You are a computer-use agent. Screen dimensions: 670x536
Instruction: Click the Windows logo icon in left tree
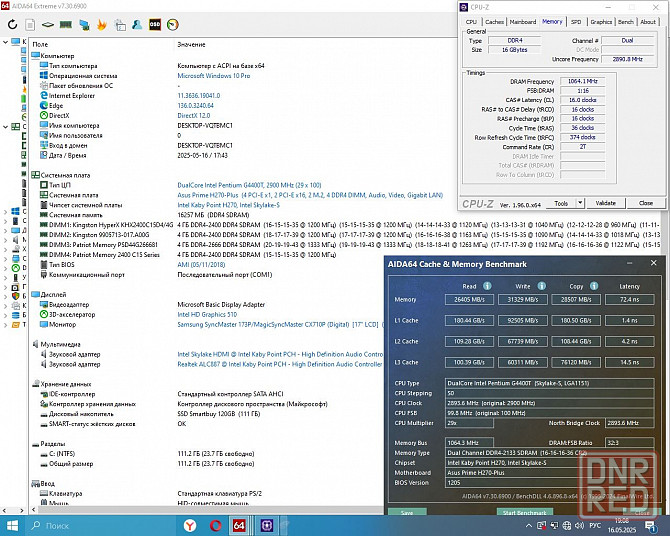15,211
